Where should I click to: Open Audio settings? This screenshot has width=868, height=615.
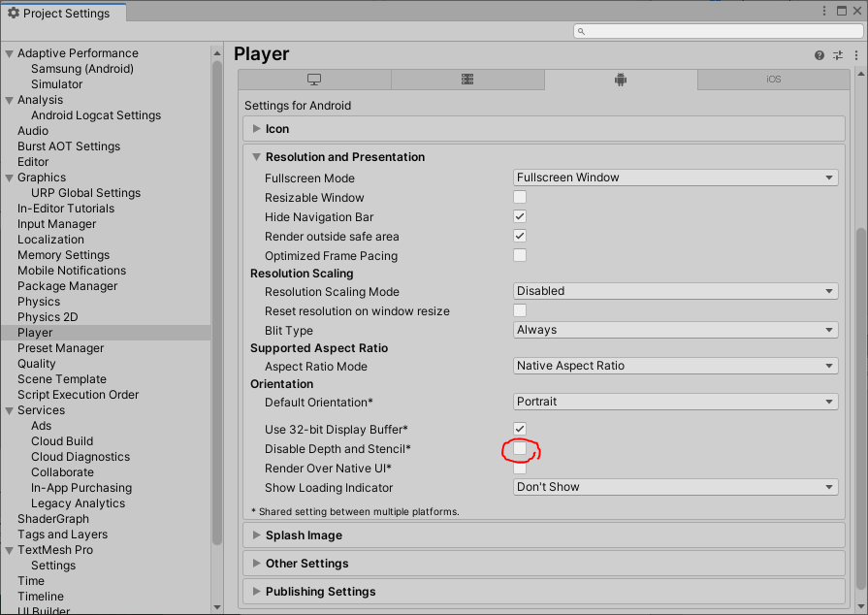[33, 131]
